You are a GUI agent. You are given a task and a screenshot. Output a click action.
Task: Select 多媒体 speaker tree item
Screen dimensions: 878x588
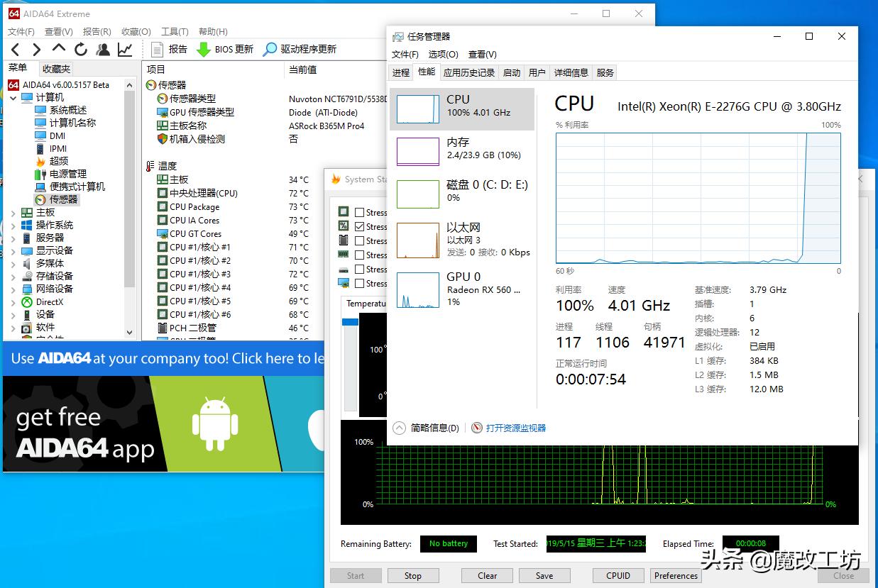(x=43, y=263)
